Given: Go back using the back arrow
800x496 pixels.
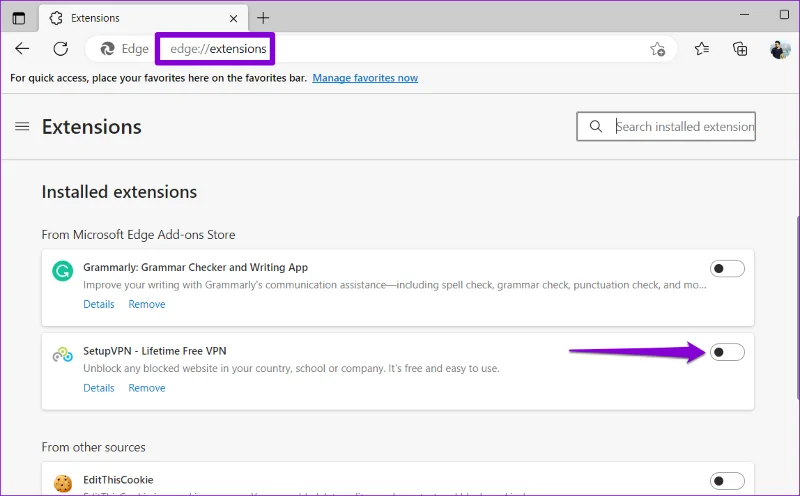Looking at the screenshot, I should coord(22,48).
